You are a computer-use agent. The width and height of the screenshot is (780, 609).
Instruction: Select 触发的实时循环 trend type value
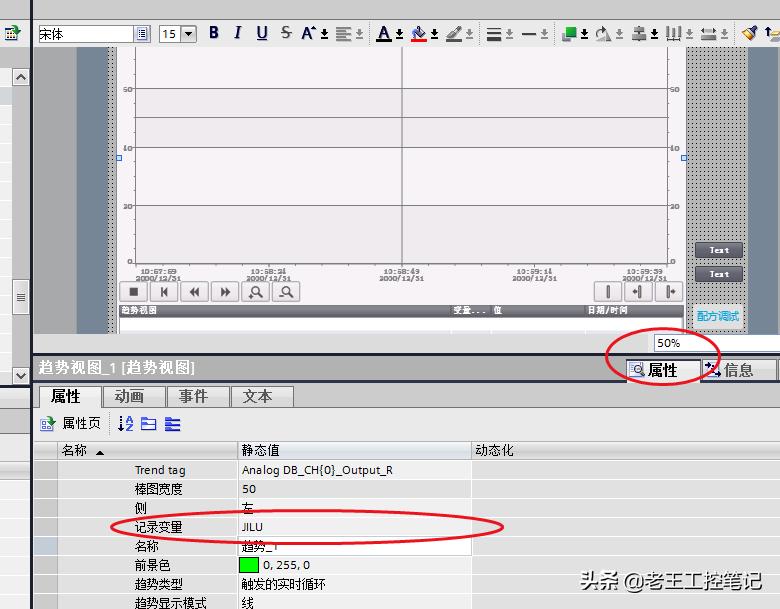(355, 584)
